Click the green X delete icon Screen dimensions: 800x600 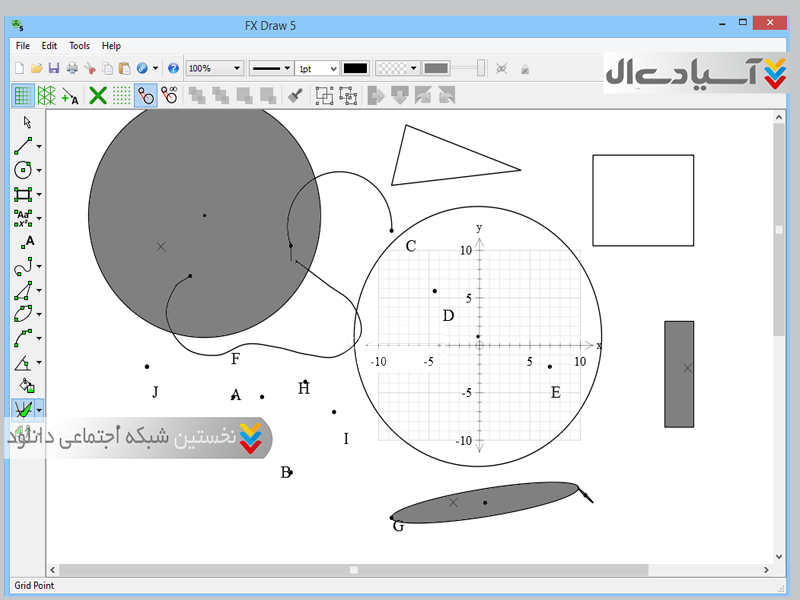[98, 96]
